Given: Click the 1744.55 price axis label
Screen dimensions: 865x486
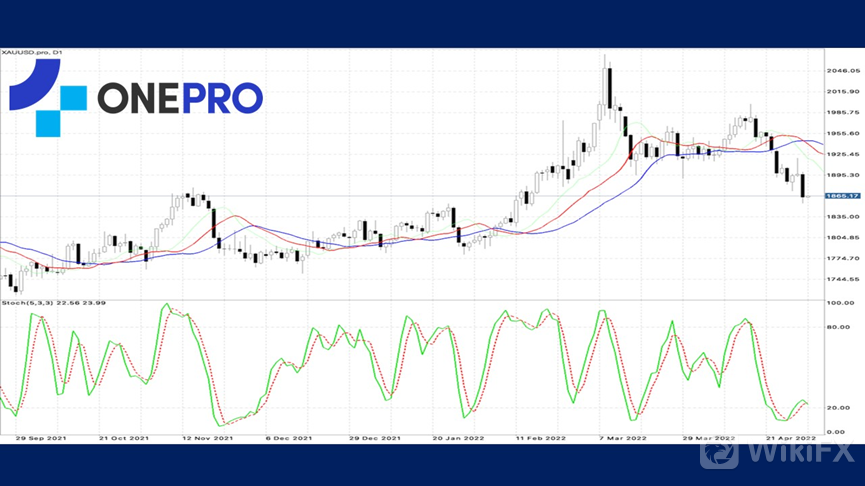Looking at the screenshot, I should pos(843,279).
